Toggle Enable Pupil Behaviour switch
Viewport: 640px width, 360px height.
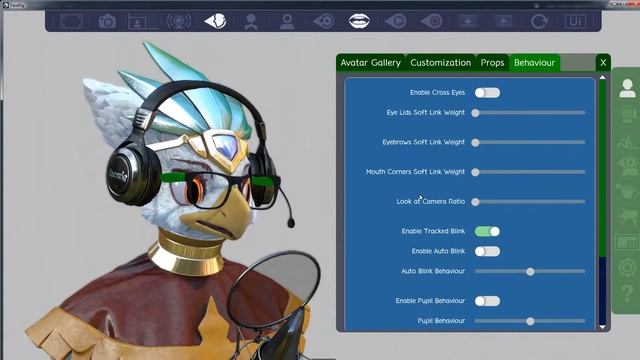(487, 301)
